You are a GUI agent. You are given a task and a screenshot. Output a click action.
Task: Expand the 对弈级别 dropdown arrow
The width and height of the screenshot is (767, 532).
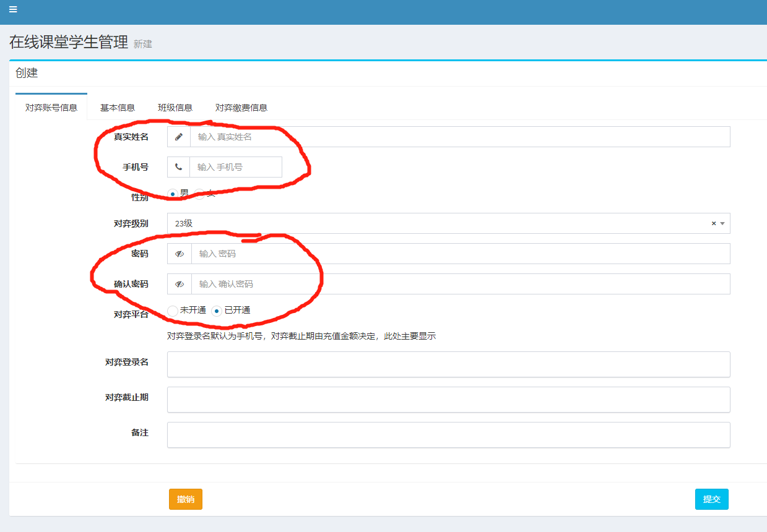pos(722,223)
